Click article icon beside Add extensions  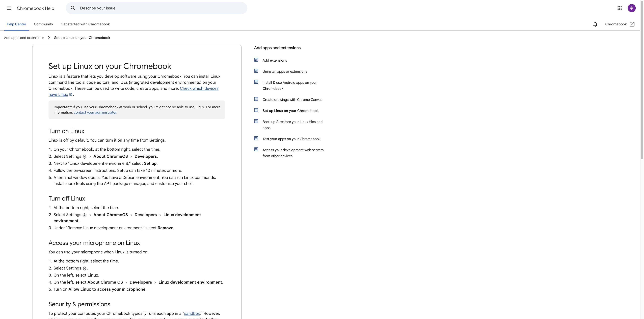[x=256, y=60]
